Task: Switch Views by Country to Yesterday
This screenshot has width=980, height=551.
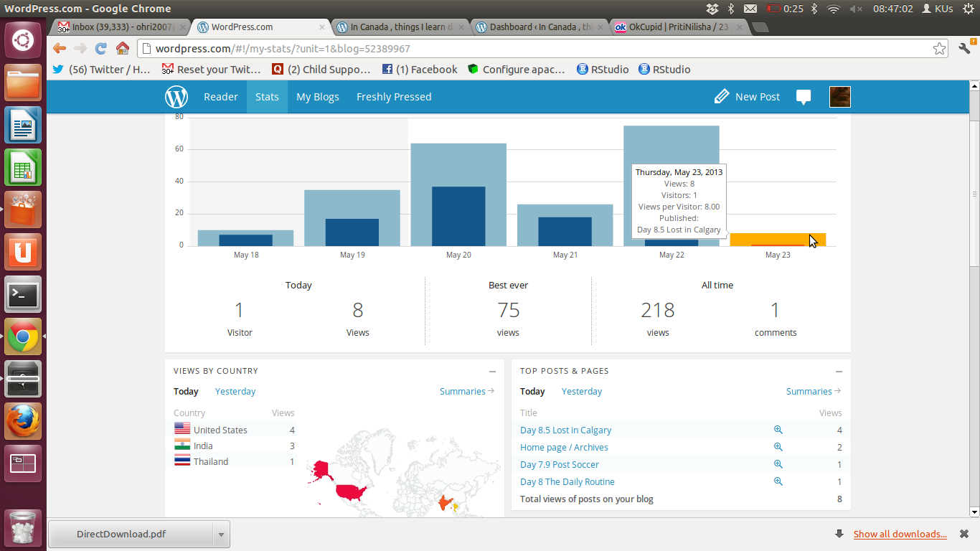Action: [x=235, y=392]
